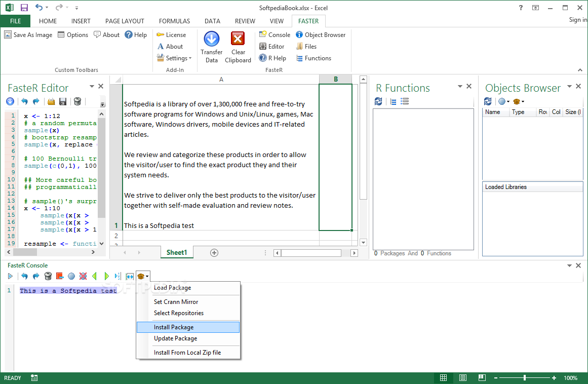The image size is (588, 384).
Task: Click the numbered step icon in console toolbar
Action: [117, 277]
